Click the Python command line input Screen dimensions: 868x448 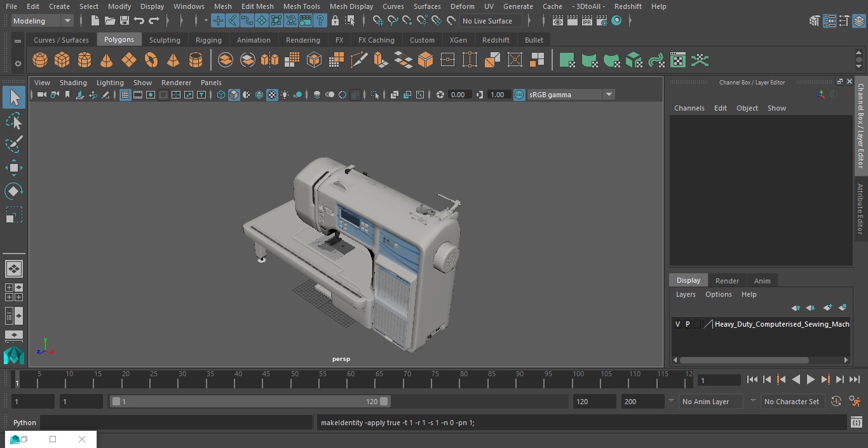point(177,423)
